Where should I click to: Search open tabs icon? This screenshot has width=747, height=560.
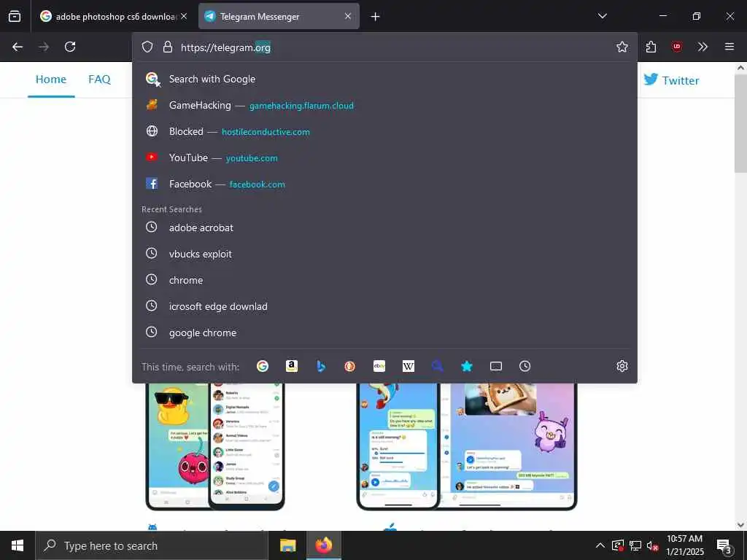pos(496,366)
